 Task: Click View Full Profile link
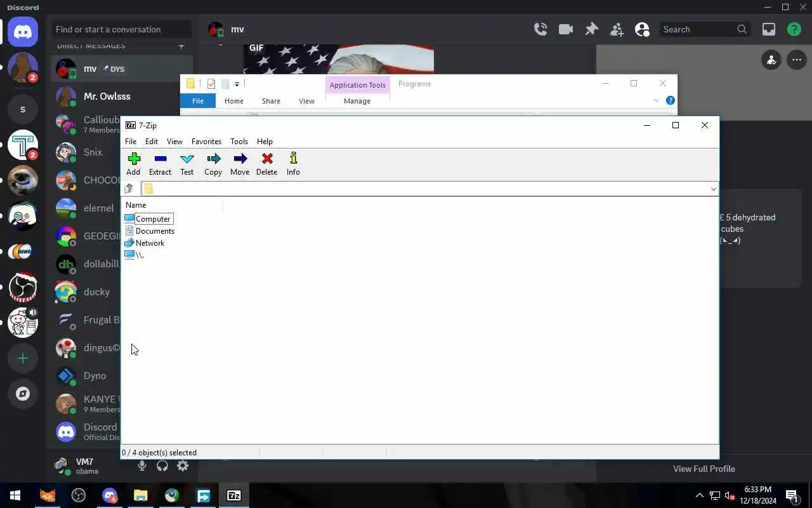tap(704, 469)
